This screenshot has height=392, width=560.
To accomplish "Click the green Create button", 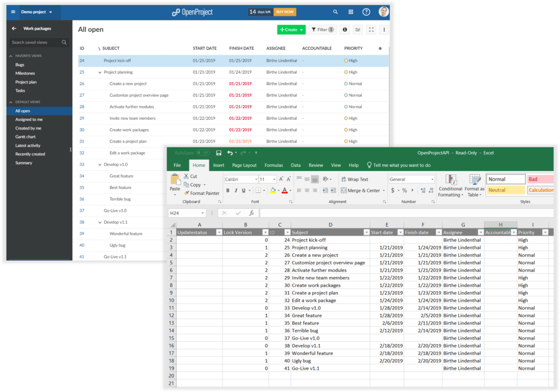I will point(291,30).
